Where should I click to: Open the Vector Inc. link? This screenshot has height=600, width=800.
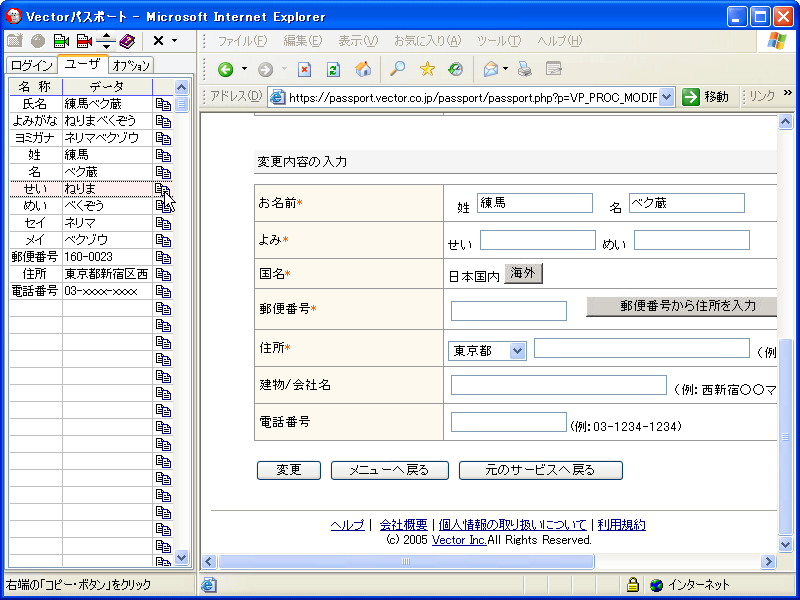(459, 540)
